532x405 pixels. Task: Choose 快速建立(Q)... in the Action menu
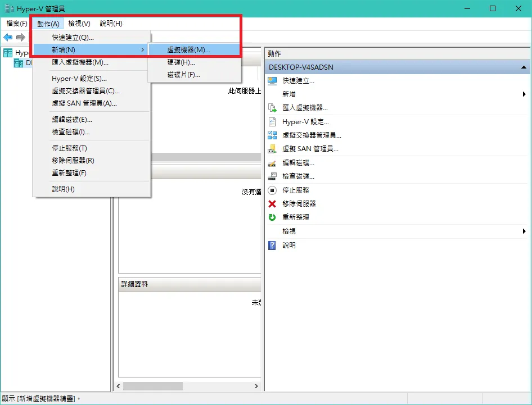[92, 37]
